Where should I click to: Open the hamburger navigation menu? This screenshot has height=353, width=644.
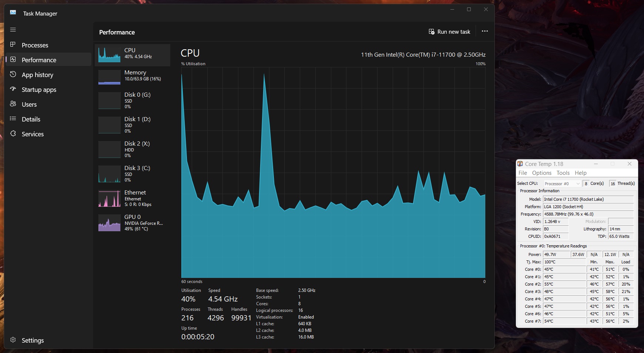pos(13,30)
